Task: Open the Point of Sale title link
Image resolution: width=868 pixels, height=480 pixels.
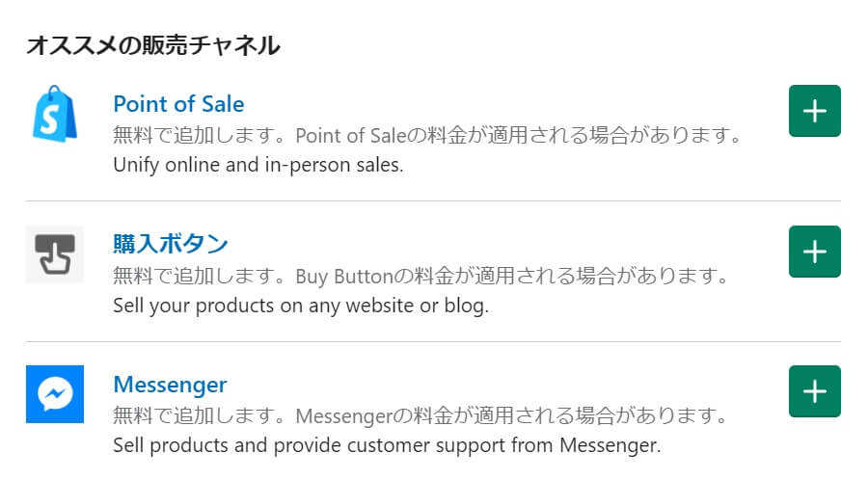Action: 178,104
